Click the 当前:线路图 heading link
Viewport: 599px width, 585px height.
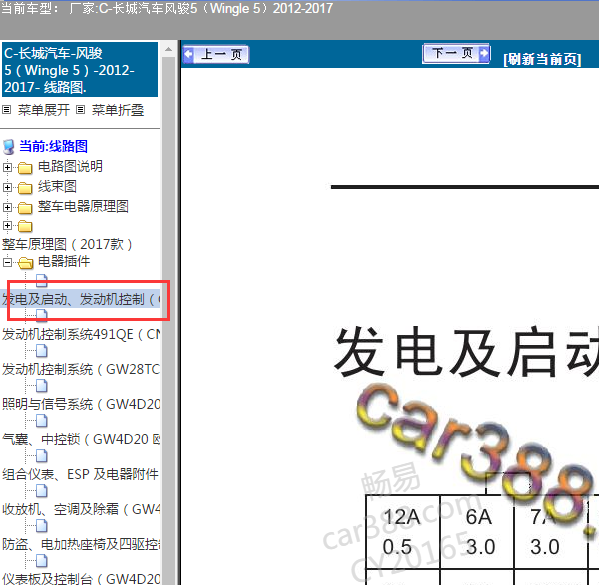coord(53,146)
